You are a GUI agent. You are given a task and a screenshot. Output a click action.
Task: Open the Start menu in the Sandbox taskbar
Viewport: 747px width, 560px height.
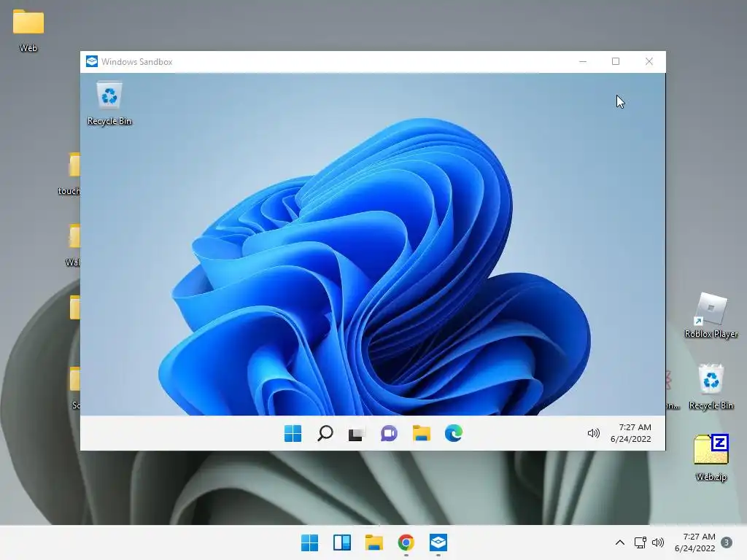pos(293,433)
